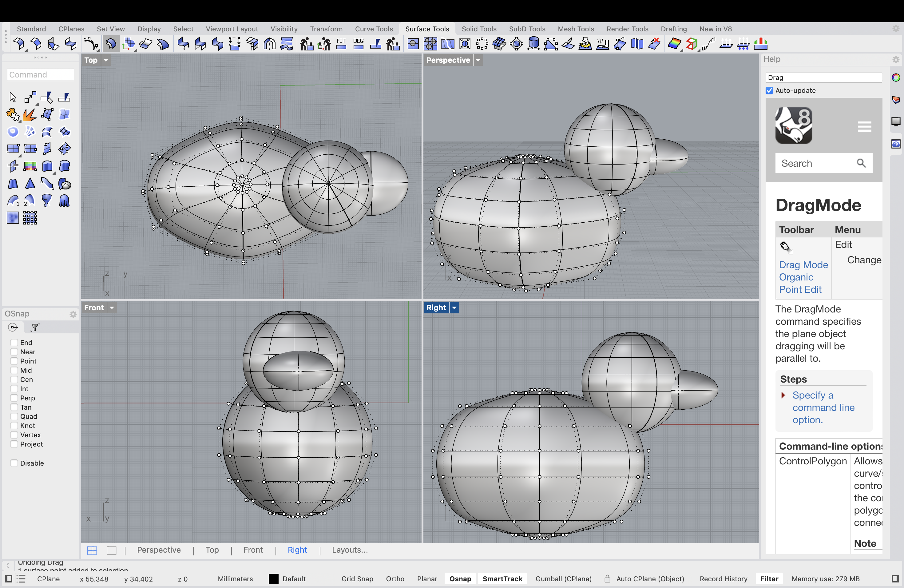
Task: Open the Layouts... tab
Action: (x=350, y=550)
